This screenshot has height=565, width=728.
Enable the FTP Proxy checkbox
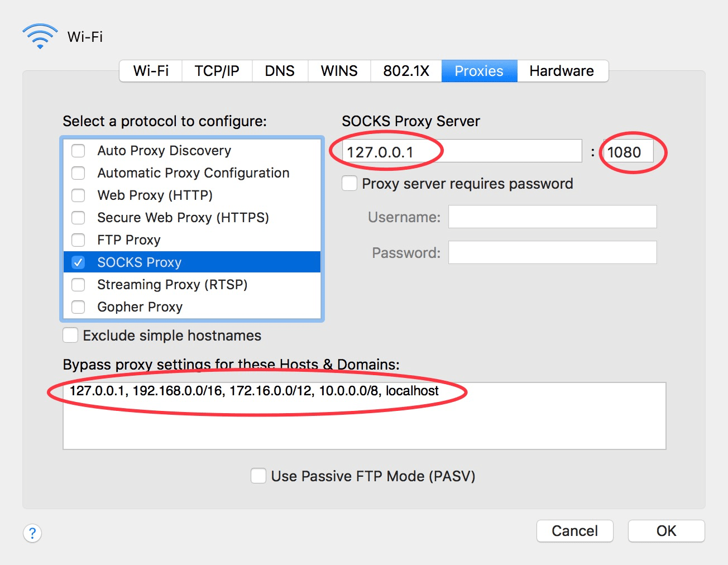pos(78,240)
